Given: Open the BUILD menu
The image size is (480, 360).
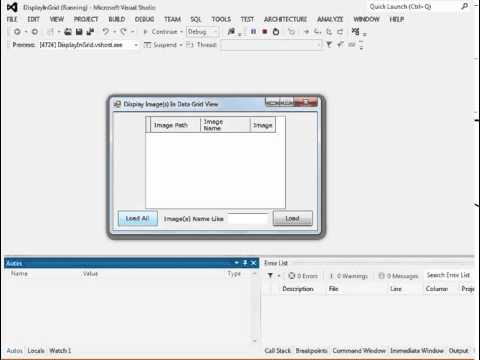Looking at the screenshot, I should [117, 19].
